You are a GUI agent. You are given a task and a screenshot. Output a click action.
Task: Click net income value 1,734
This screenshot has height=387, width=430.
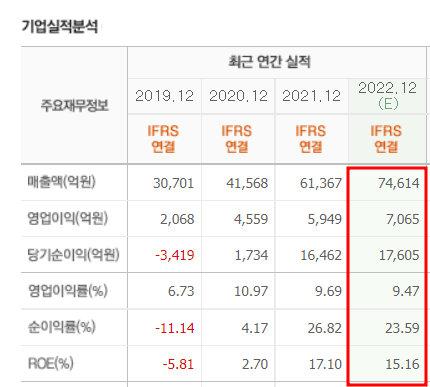pyautogui.click(x=251, y=255)
